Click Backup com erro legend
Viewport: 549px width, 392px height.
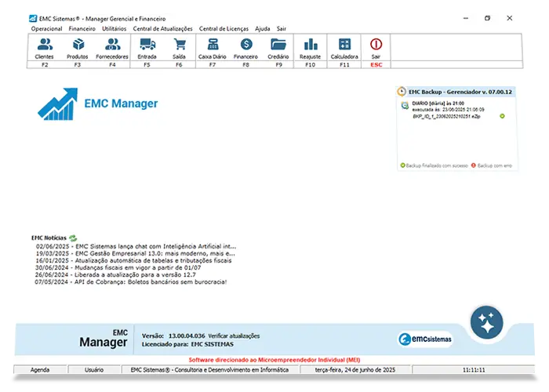click(492, 165)
